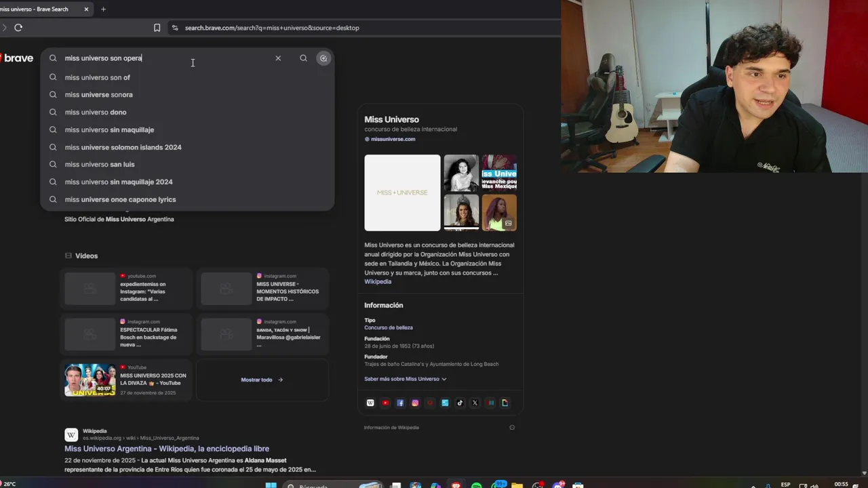The height and width of the screenshot is (488, 868).
Task: Open 'BANDA, TACÓN Y SHOW' video card
Action: click(262, 334)
